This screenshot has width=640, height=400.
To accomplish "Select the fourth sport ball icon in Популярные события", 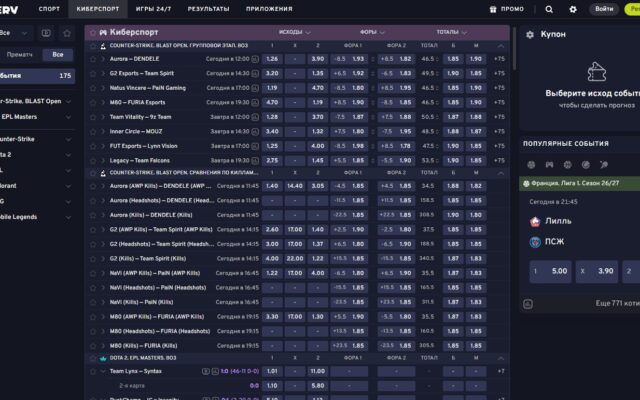I will point(586,164).
